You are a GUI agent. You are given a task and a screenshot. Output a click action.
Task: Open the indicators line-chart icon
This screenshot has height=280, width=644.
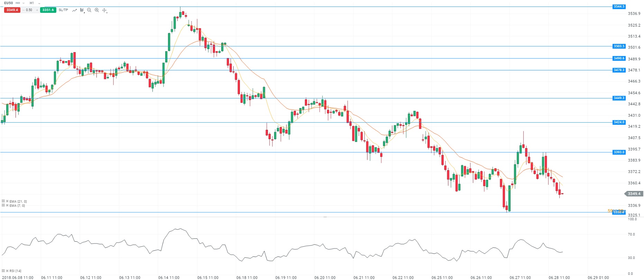click(74, 10)
